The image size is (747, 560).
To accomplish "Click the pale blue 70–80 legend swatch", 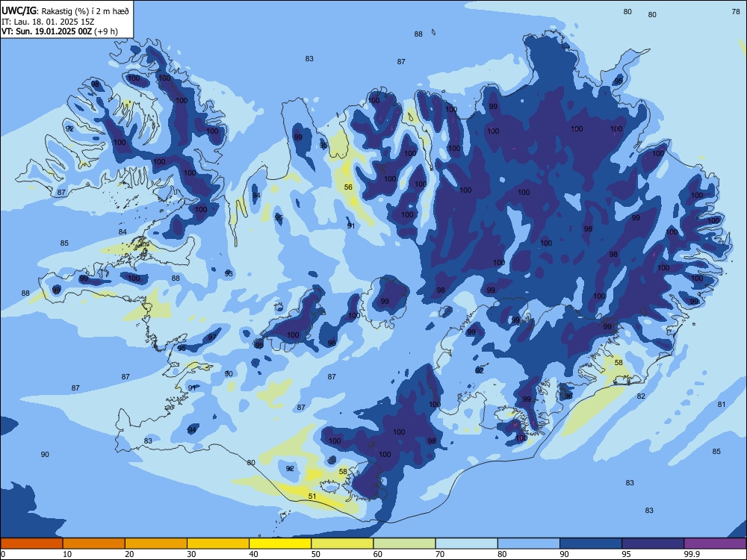I will point(466,544).
